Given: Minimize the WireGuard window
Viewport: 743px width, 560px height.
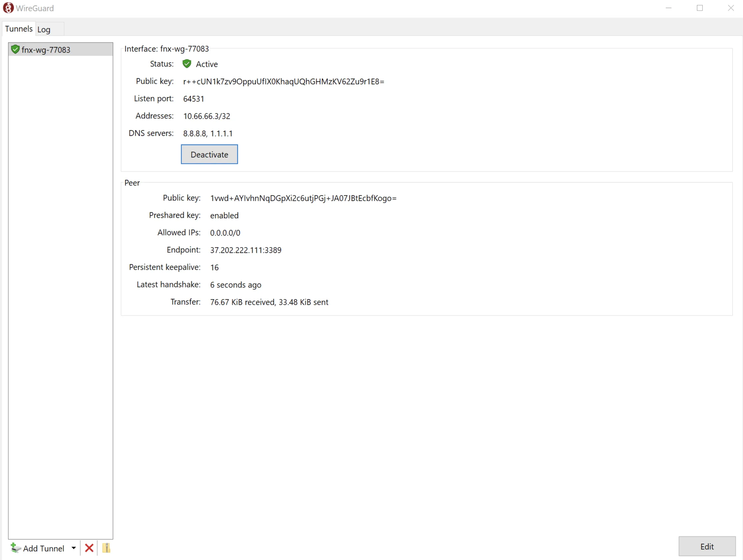Looking at the screenshot, I should [668, 8].
